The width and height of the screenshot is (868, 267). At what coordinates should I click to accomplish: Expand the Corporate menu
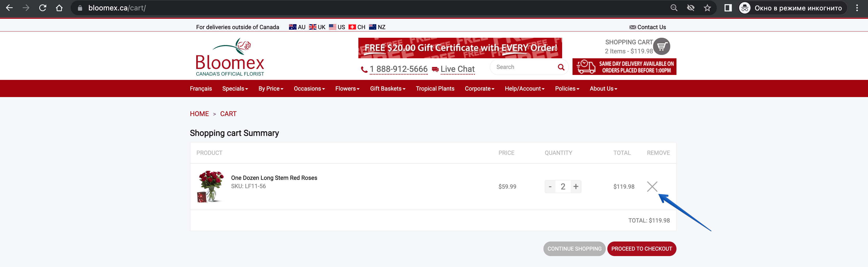(x=479, y=88)
